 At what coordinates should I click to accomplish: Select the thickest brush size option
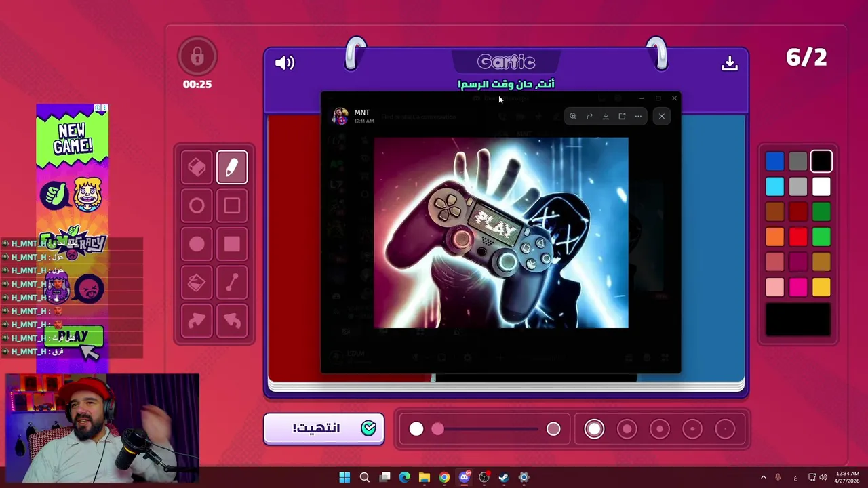[x=595, y=429]
